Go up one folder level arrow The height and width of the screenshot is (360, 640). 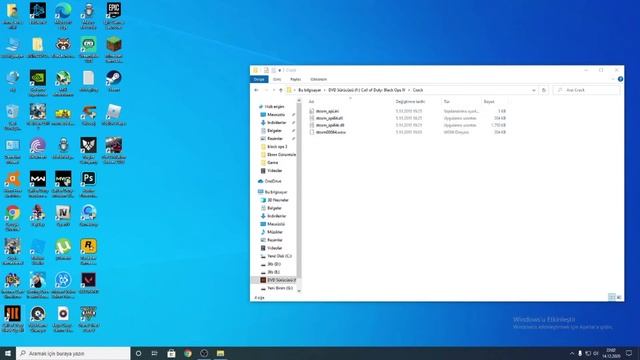coord(280,90)
